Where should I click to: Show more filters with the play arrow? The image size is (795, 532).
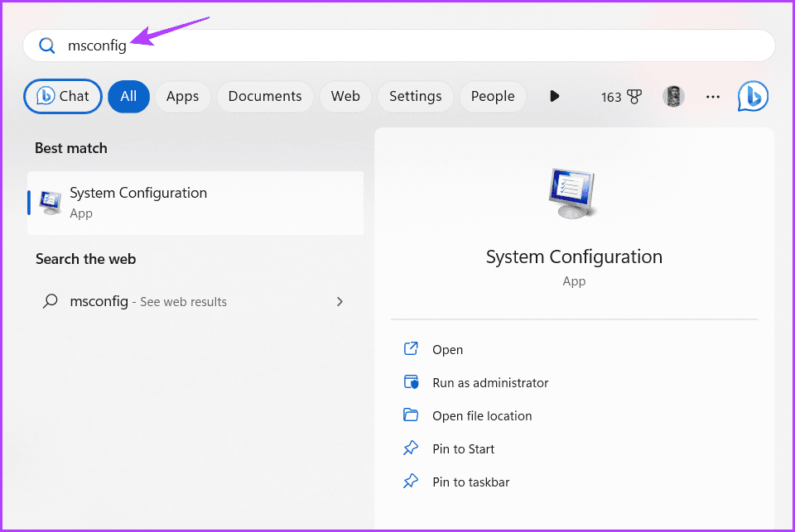point(554,96)
